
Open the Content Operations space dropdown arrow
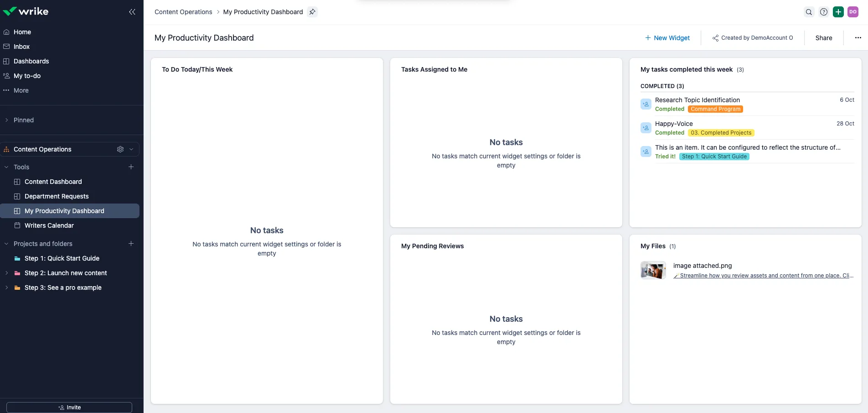pos(131,149)
